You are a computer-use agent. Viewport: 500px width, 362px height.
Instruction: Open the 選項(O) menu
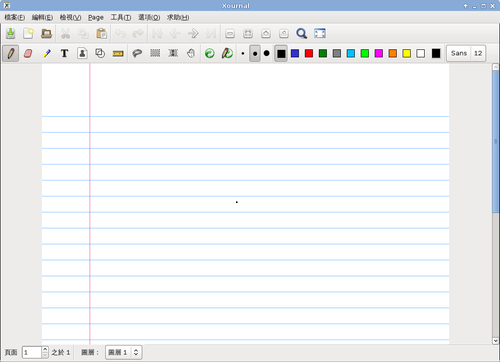[x=149, y=17]
